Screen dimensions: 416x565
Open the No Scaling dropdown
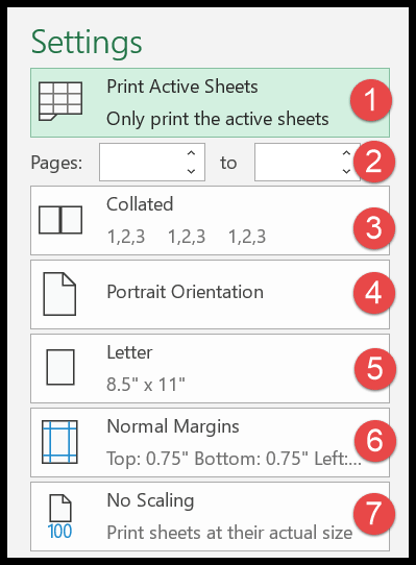click(210, 516)
